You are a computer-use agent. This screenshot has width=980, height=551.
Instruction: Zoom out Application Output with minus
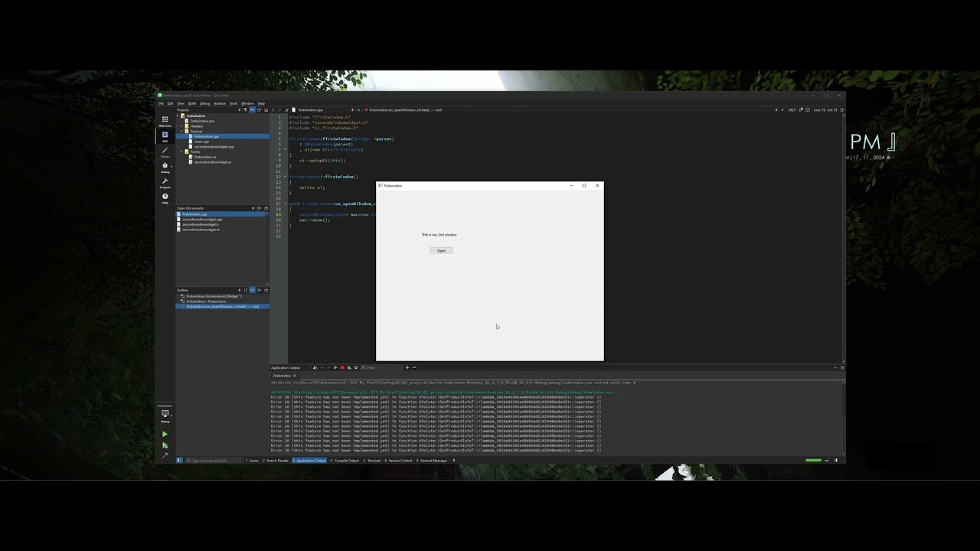pyautogui.click(x=414, y=367)
